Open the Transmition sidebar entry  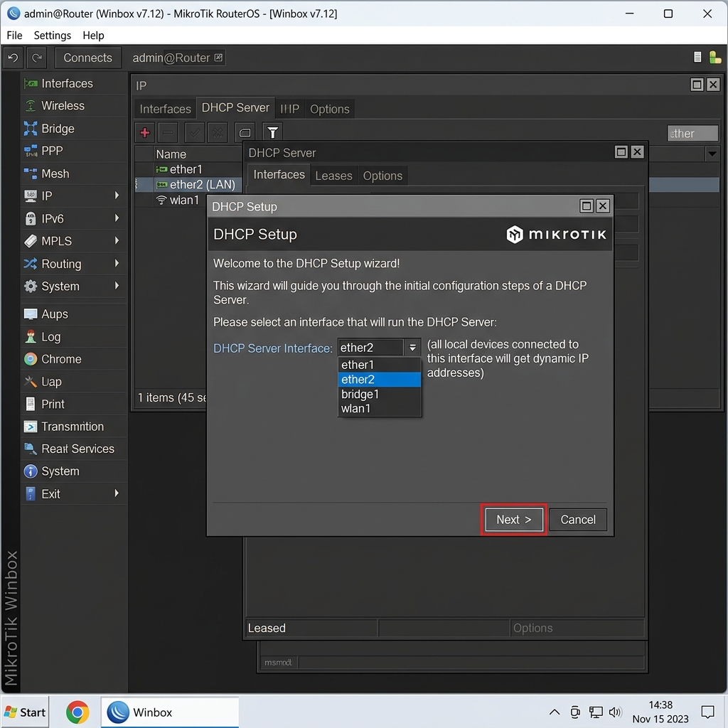(73, 427)
